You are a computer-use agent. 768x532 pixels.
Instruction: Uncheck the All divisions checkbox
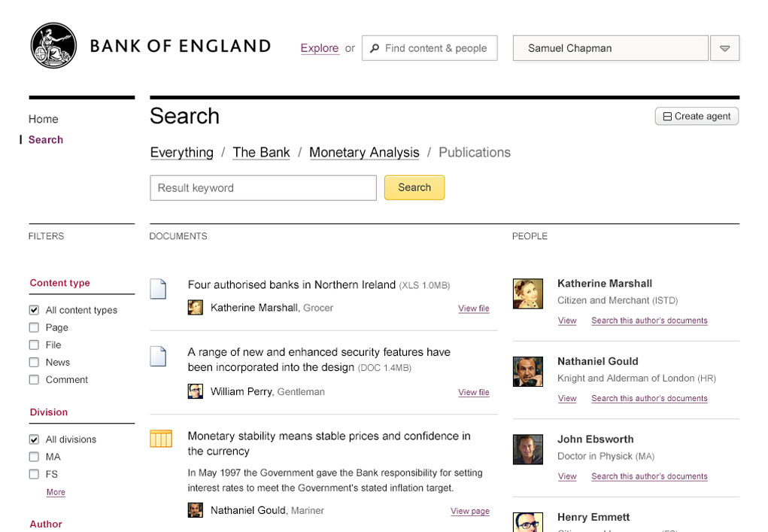(x=34, y=439)
